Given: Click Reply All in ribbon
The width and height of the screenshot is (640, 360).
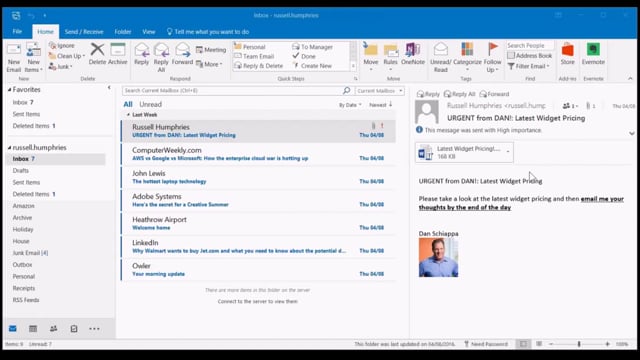Looking at the screenshot, I should pyautogui.click(x=161, y=58).
